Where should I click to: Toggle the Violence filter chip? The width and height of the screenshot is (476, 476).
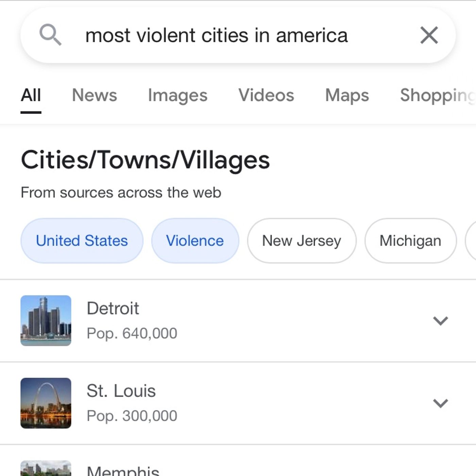(195, 241)
